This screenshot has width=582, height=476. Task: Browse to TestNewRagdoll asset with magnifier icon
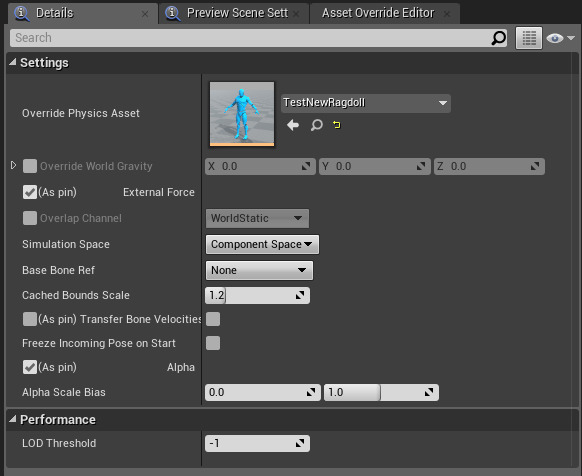316,125
